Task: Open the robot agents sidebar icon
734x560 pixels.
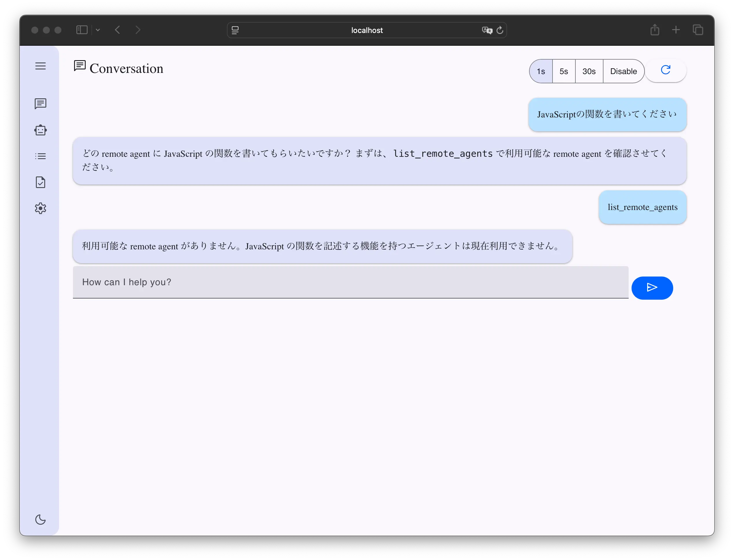Action: (x=40, y=130)
